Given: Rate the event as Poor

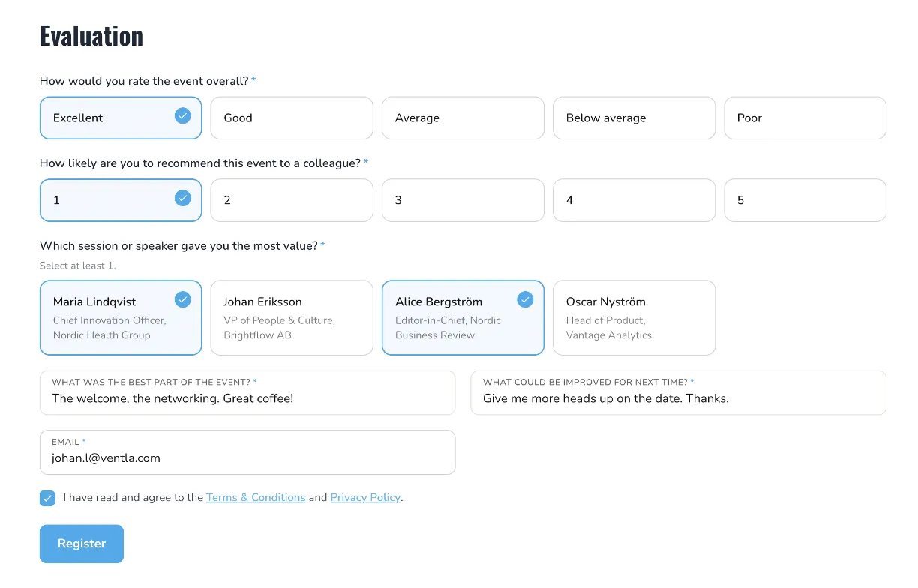Looking at the screenshot, I should coord(805,118).
